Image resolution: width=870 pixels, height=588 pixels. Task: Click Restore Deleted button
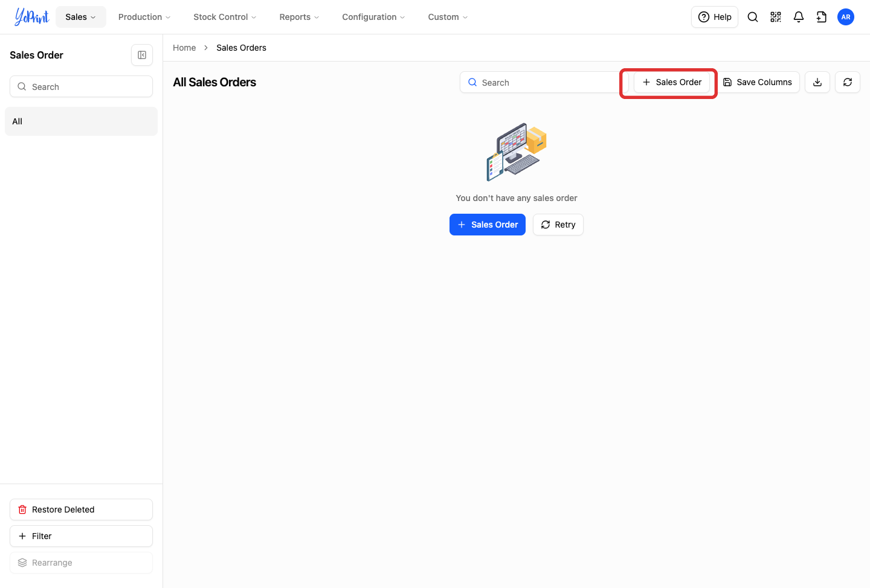click(81, 510)
